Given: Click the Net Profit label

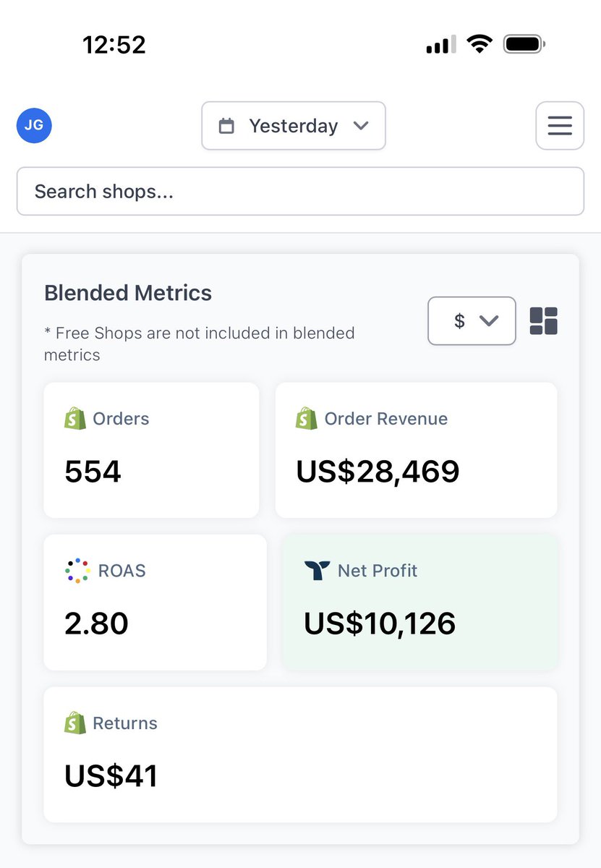Looking at the screenshot, I should pos(378,571).
